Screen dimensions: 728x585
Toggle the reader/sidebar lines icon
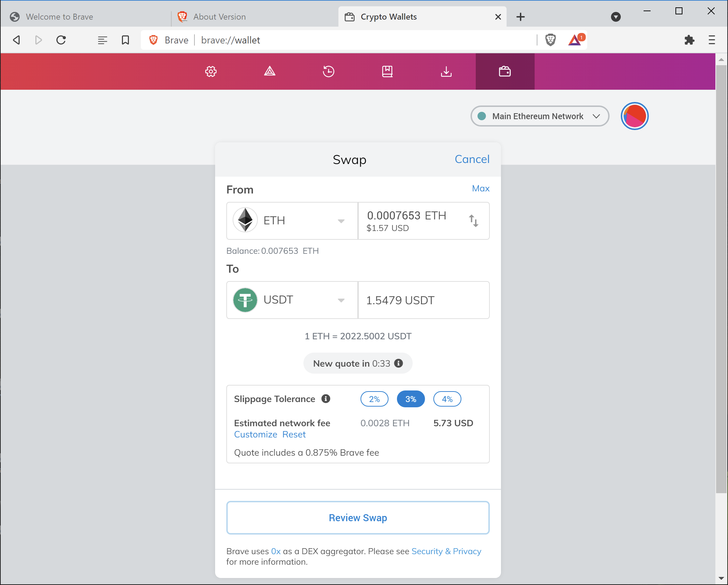pyautogui.click(x=102, y=40)
